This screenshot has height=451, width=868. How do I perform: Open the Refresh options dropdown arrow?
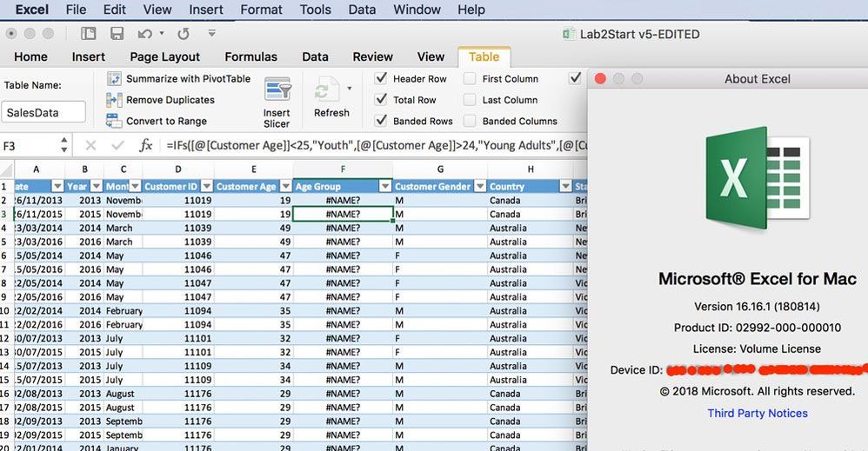pos(350,88)
